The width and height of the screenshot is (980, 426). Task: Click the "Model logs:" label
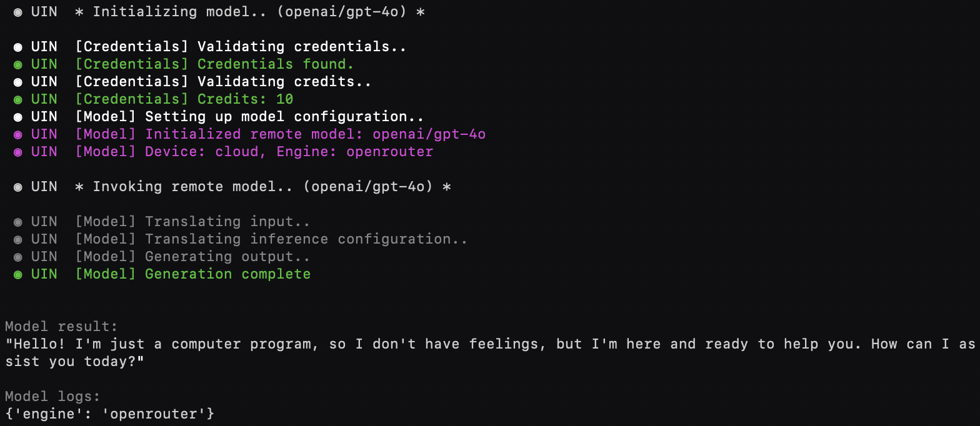coord(52,397)
